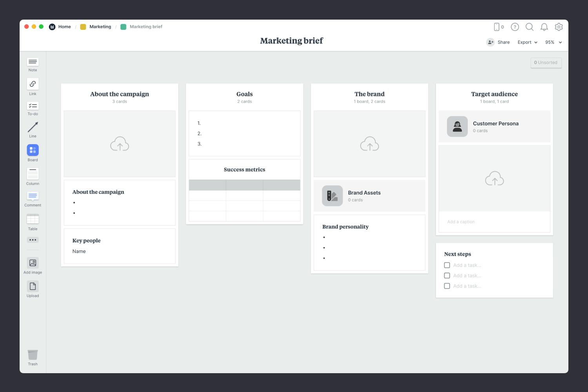588x392 pixels.
Task: Check the second Next steps task box
Action: tap(447, 276)
